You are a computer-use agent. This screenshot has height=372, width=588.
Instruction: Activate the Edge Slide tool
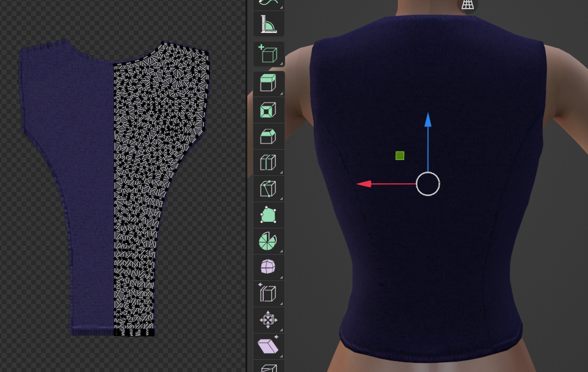269,294
